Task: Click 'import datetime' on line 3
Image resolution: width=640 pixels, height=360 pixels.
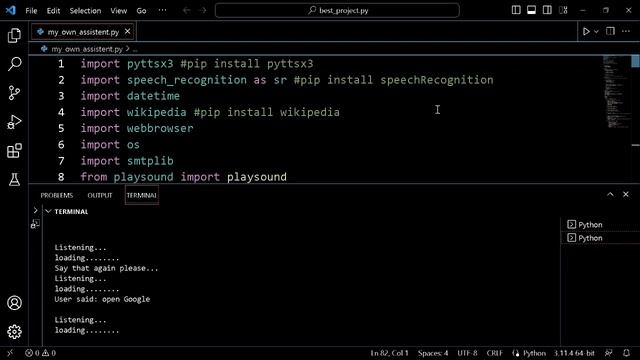Action: 130,96
